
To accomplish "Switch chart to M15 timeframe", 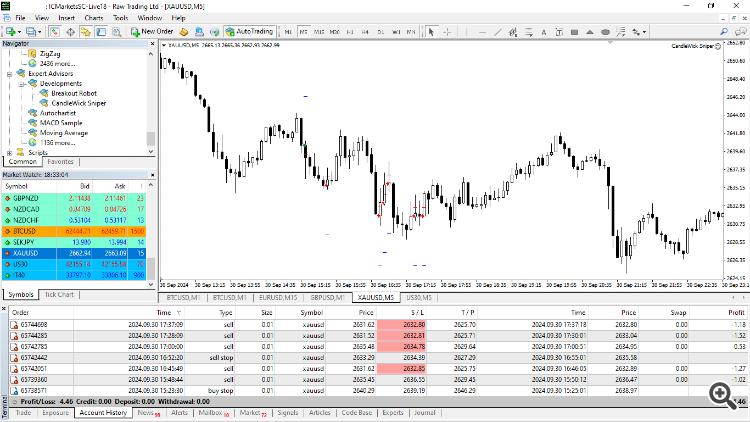I will pos(319,32).
